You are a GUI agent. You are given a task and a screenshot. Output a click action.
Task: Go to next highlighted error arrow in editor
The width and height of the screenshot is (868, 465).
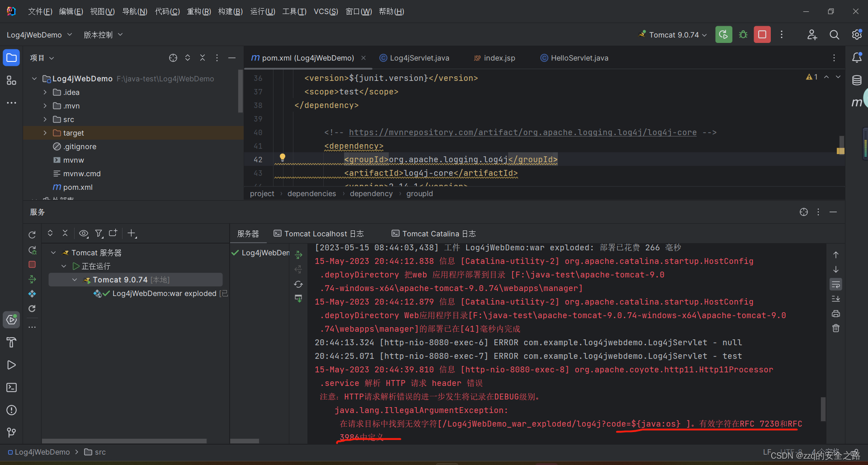pos(838,77)
